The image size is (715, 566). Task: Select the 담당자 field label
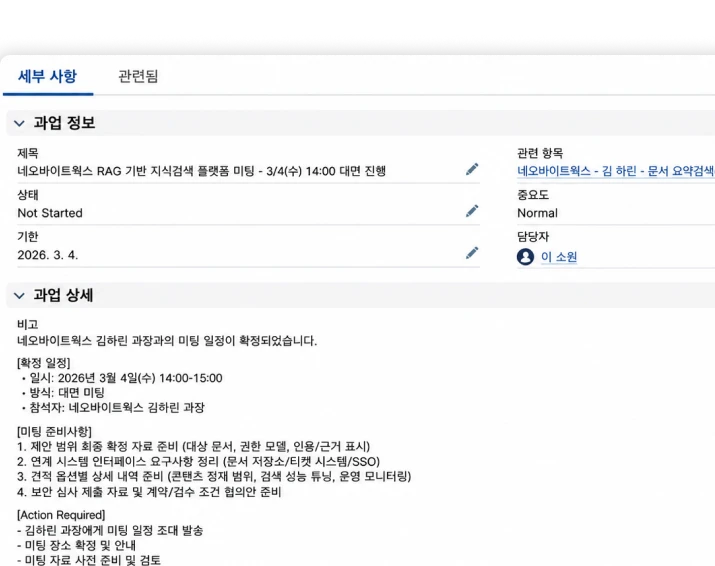533,237
